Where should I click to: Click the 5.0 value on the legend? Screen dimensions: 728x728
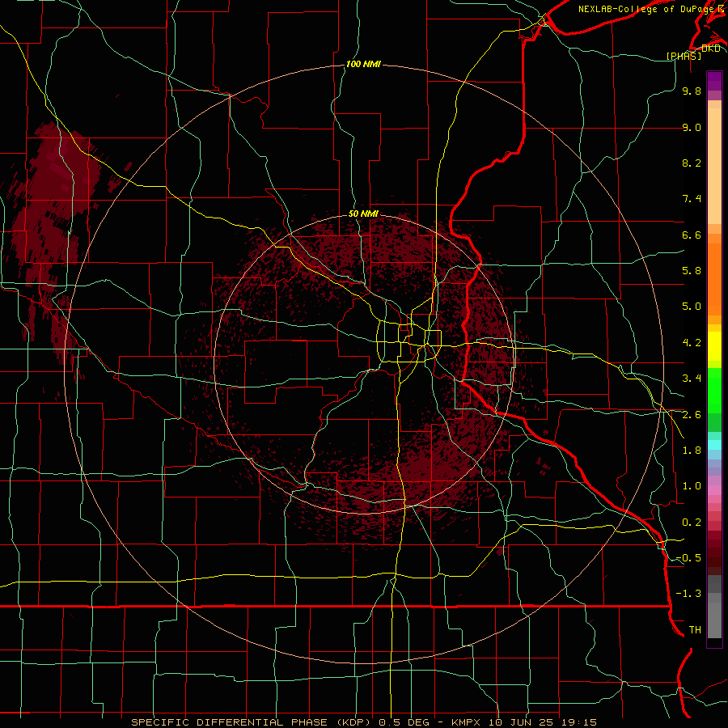pyautogui.click(x=692, y=307)
